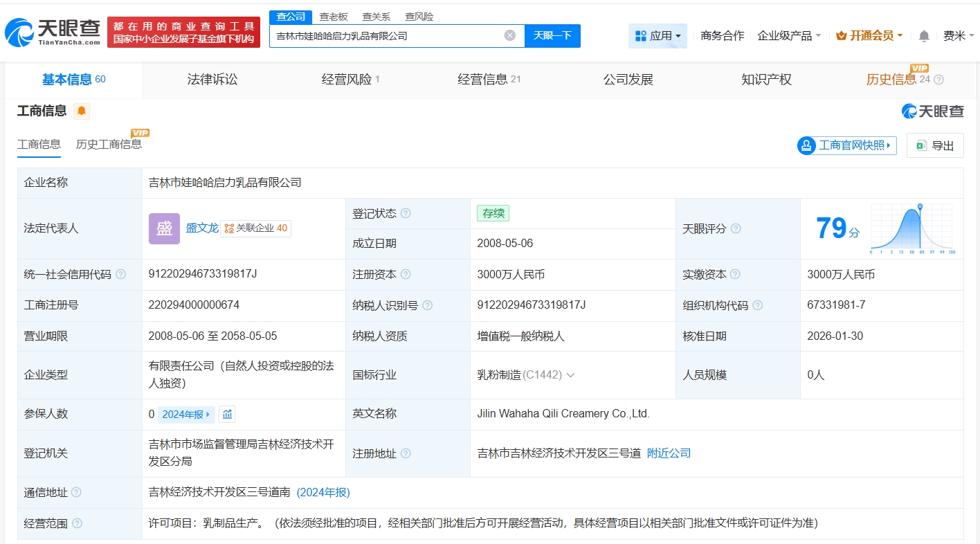Click the orange bell beside 工商信息 heading
The image size is (980, 544).
(x=82, y=111)
